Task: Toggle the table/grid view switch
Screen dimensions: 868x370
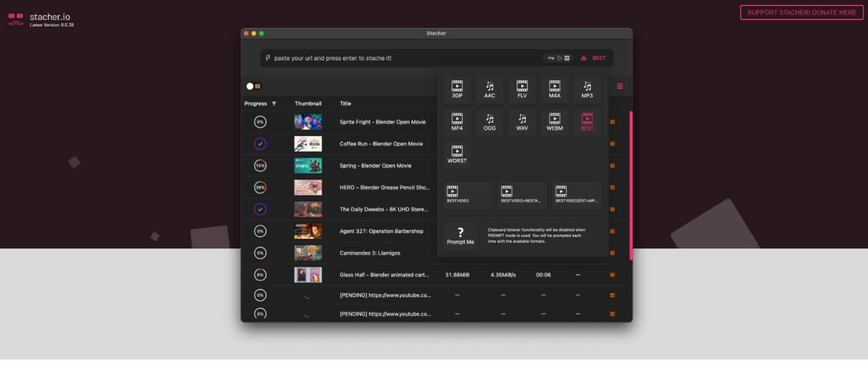Action: [254, 86]
